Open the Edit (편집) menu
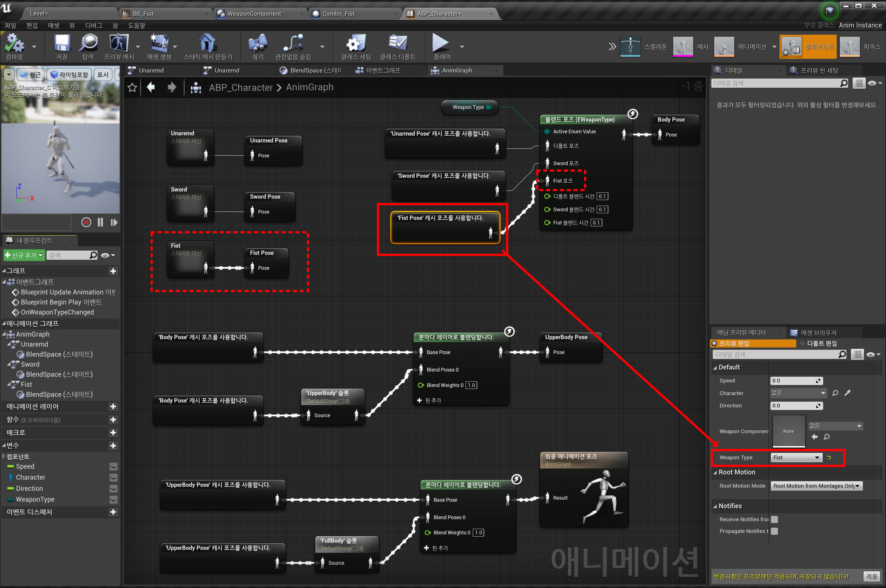886x588 pixels. [x=32, y=26]
